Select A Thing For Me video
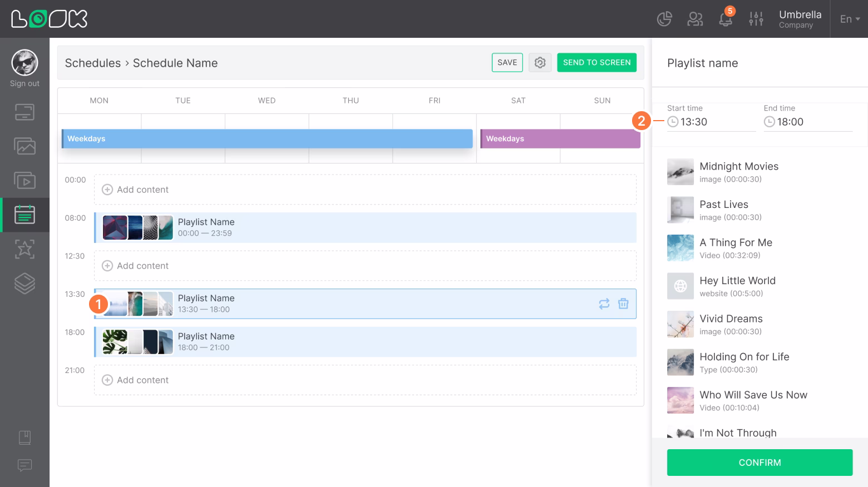This screenshot has height=487, width=868. (759, 248)
